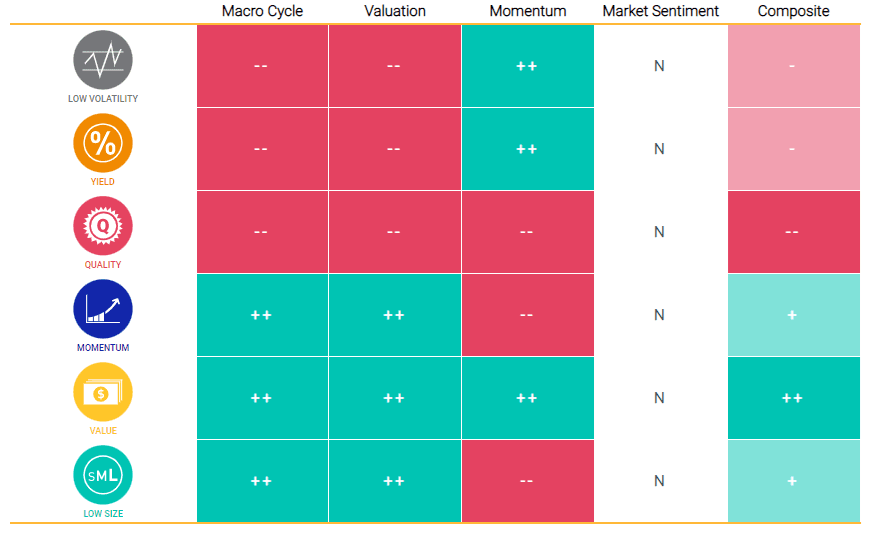Select the Macro Cycle column header
The height and width of the screenshot is (544, 876).
pos(262,12)
